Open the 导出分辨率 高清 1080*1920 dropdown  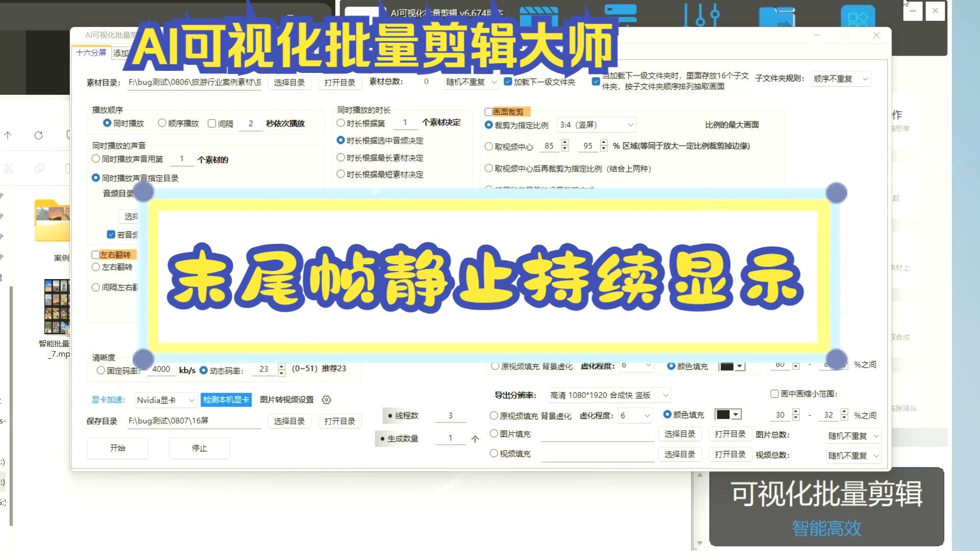[x=609, y=395]
